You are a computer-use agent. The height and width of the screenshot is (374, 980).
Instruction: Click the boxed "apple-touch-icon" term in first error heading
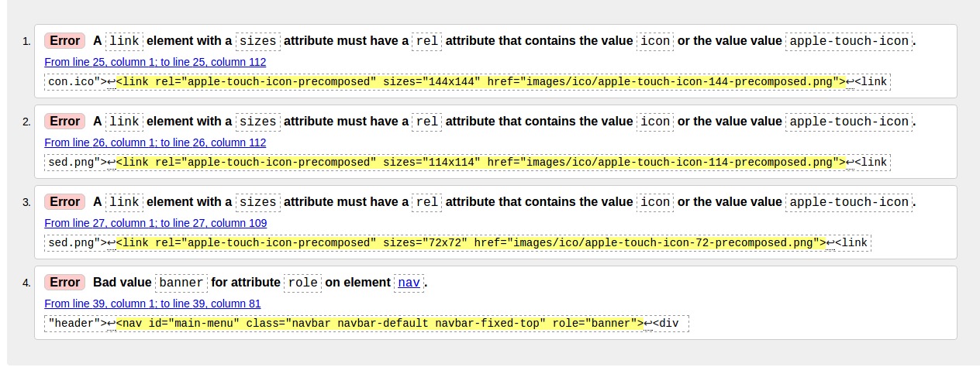[x=849, y=41]
